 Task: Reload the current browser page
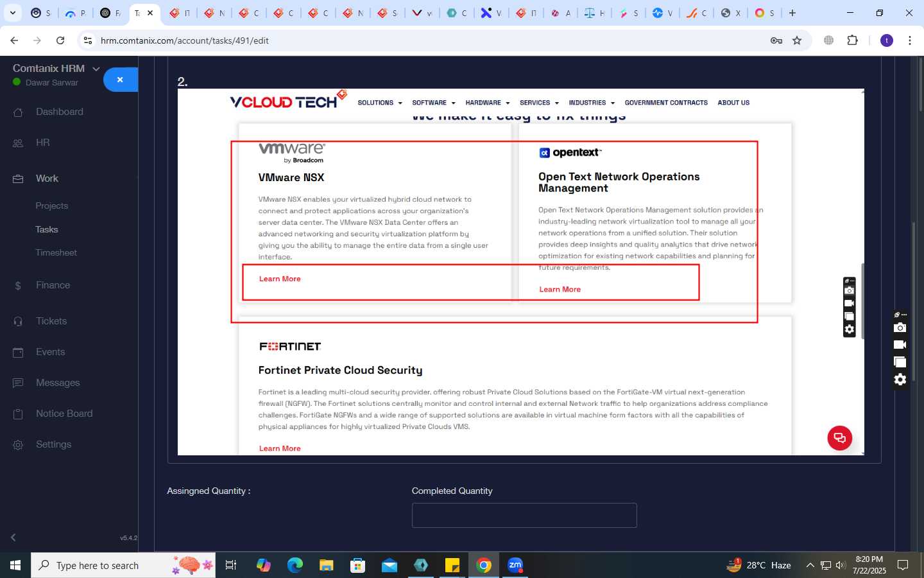60,40
